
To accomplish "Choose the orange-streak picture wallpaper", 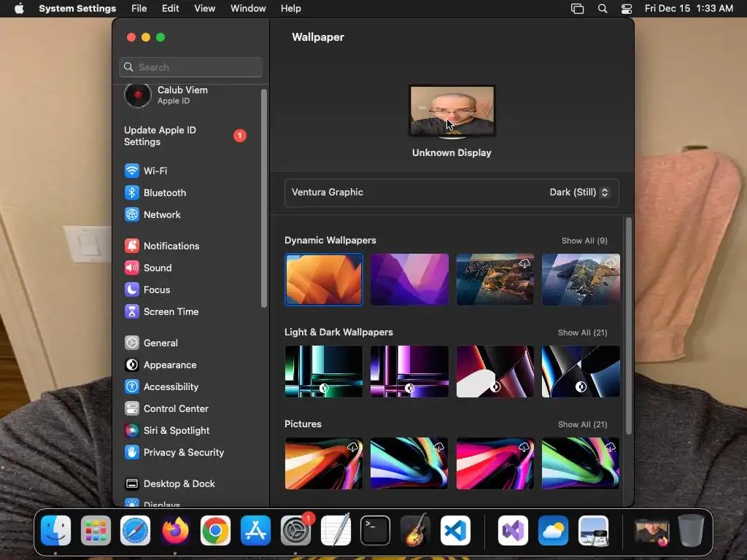I will click(323, 463).
